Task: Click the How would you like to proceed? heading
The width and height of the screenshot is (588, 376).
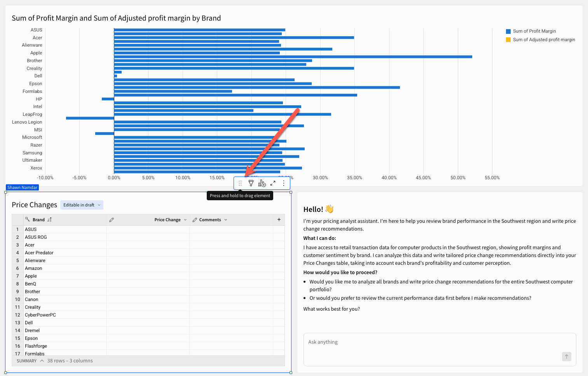Action: [x=340, y=273]
